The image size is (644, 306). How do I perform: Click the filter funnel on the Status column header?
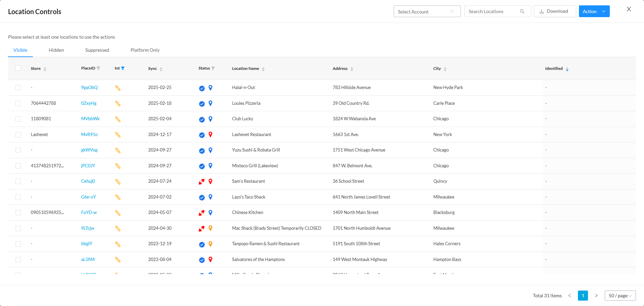coord(213,68)
